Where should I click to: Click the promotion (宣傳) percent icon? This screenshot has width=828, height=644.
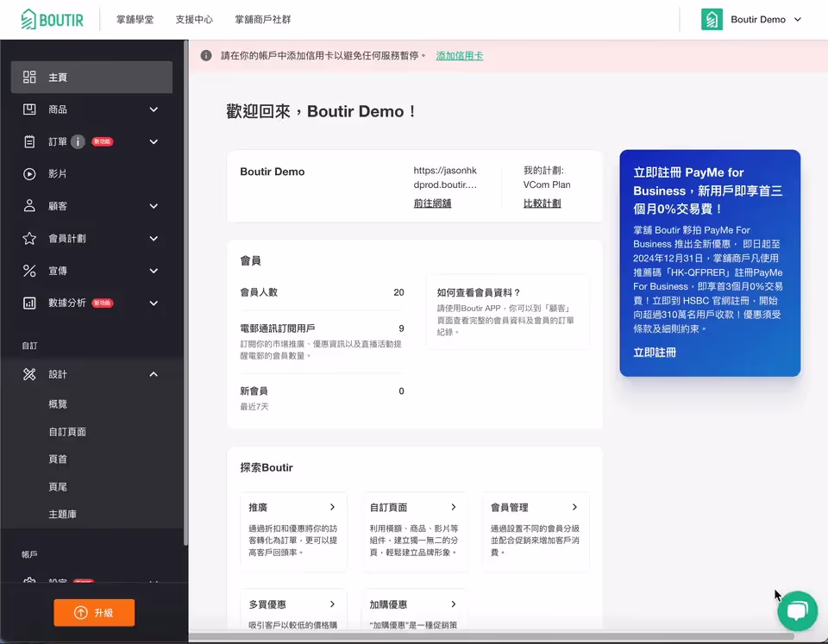29,271
